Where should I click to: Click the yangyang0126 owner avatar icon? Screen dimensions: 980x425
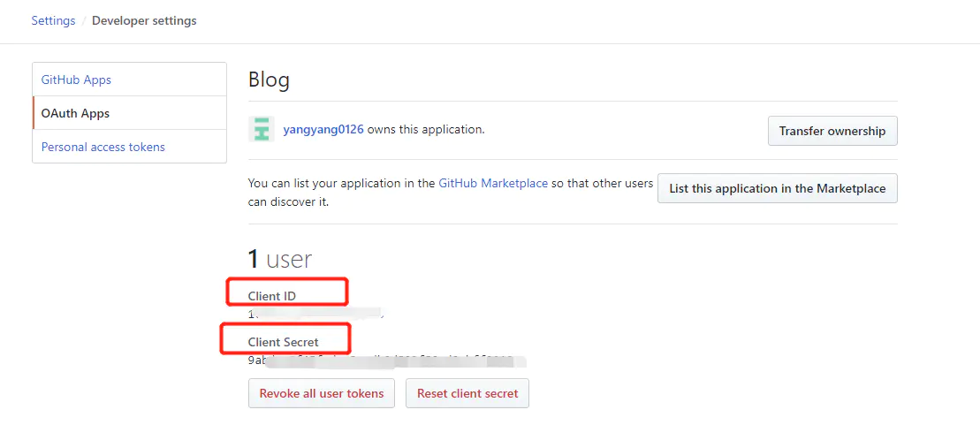(262, 130)
